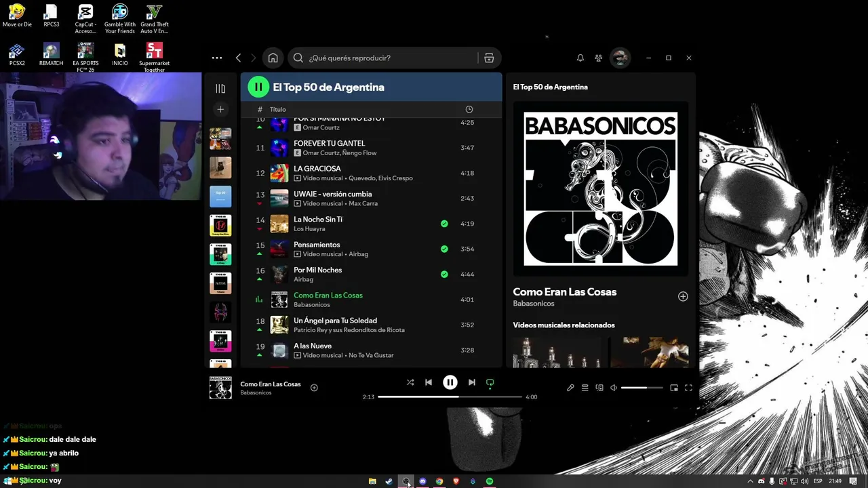Show hidden system tray icons

(x=750, y=481)
